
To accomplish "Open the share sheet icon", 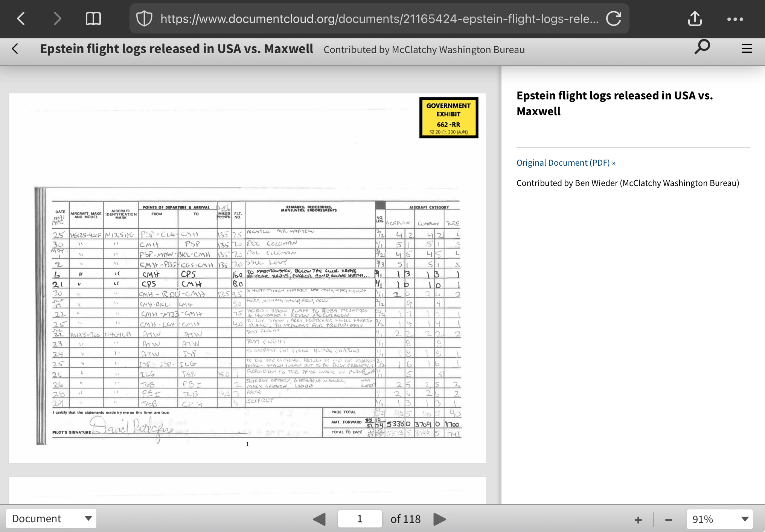I will pos(695,18).
